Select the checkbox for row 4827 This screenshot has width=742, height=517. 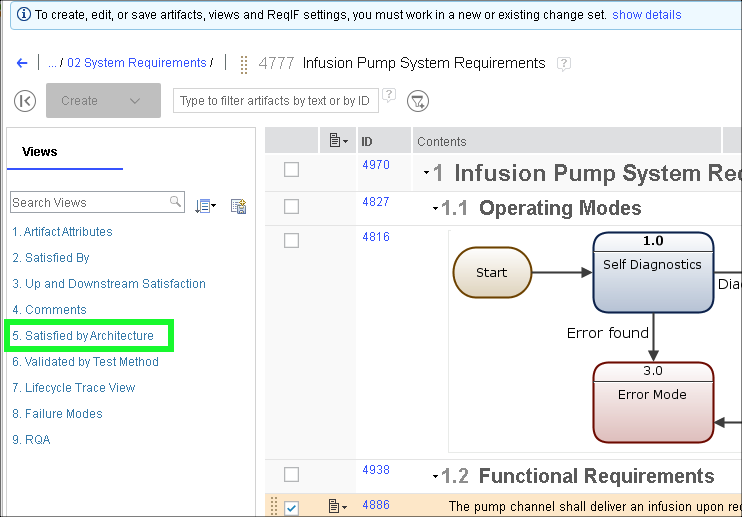click(x=291, y=207)
